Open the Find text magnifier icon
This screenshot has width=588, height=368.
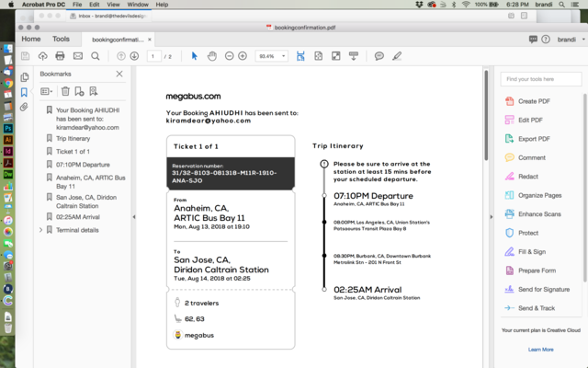coord(96,56)
